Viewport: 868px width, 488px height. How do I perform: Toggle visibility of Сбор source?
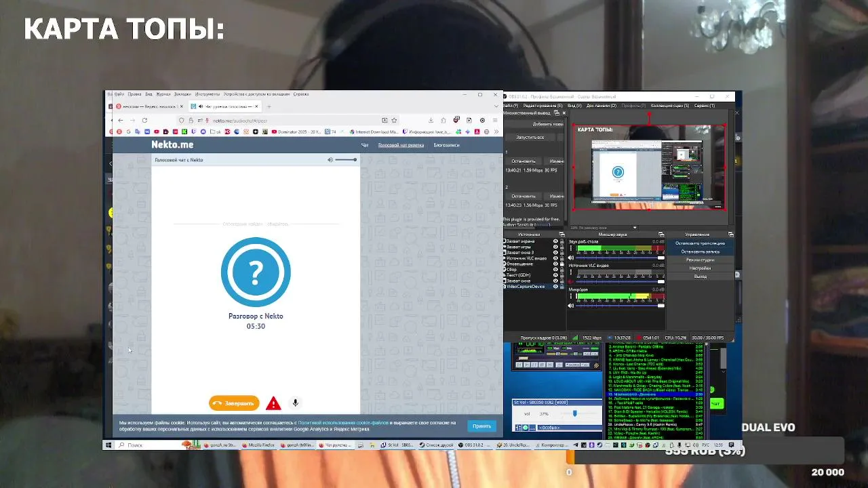[x=555, y=270]
